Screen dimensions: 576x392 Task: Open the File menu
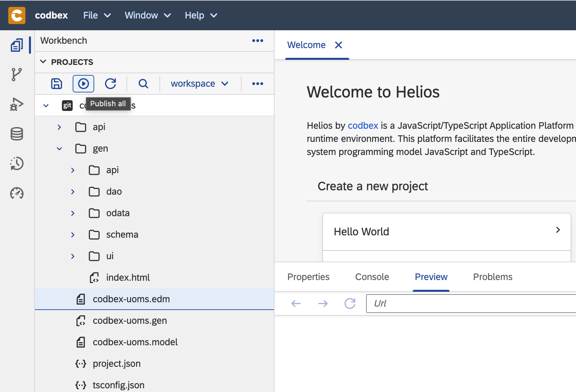[x=97, y=15]
